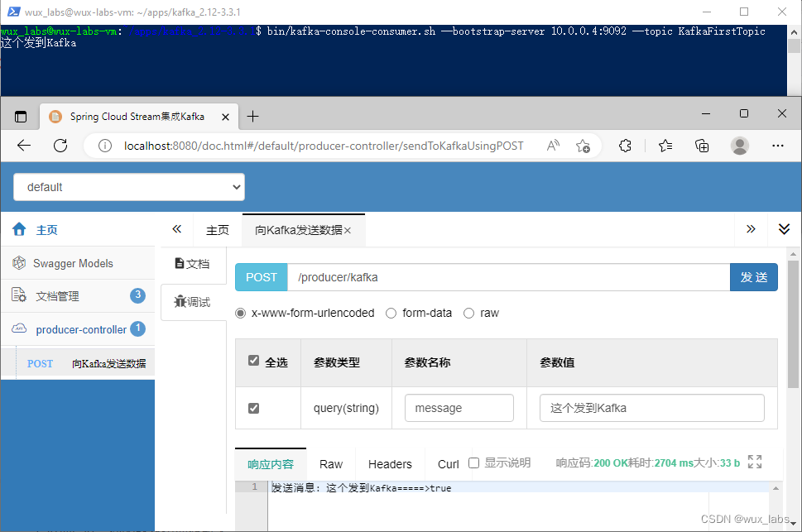Move tabs forward with double right chevron
Image resolution: width=802 pixels, height=532 pixels.
point(751,229)
